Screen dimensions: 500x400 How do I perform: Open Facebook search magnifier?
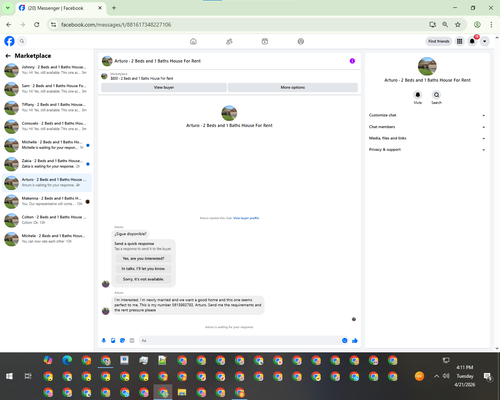(22, 41)
